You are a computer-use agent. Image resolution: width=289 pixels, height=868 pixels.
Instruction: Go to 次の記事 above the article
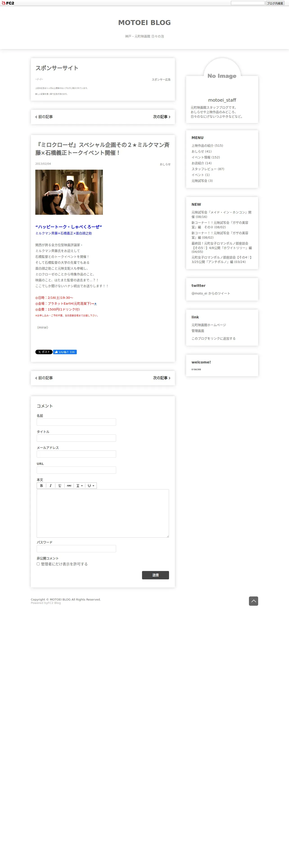pos(162,117)
